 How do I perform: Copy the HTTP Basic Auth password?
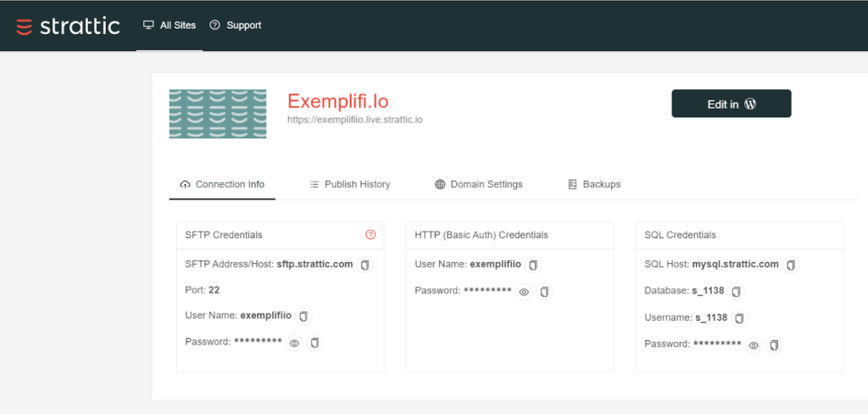click(544, 292)
